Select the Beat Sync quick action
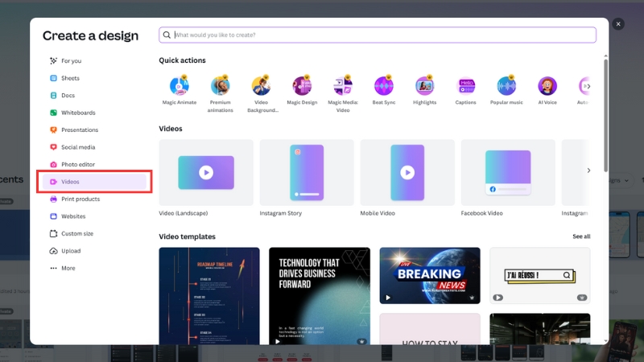This screenshot has height=362, width=644. [383, 86]
